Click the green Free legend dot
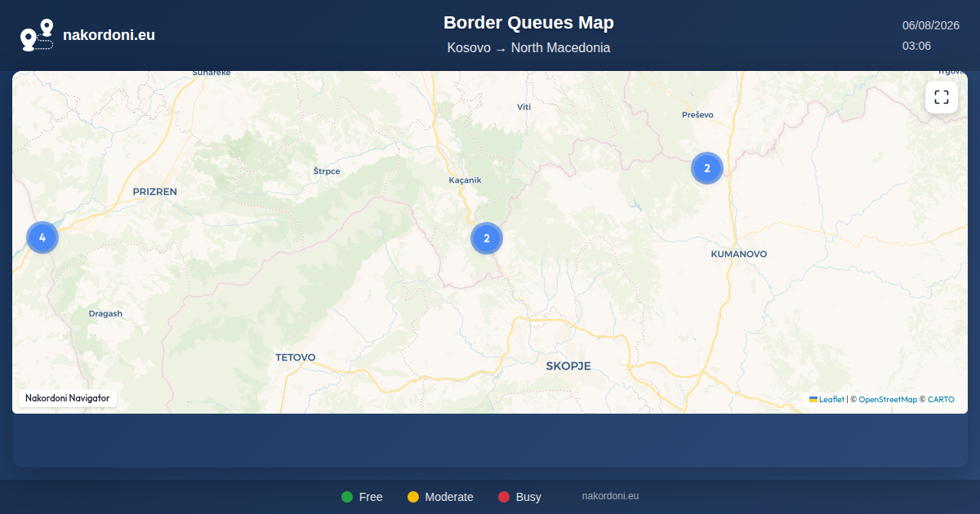This screenshot has width=980, height=514. tap(347, 497)
